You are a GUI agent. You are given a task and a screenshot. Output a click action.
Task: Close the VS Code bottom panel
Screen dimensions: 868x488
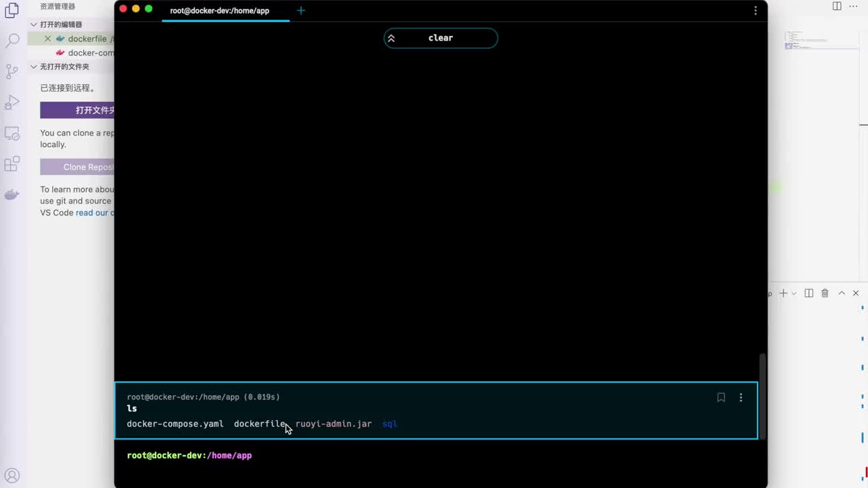pos(856,293)
